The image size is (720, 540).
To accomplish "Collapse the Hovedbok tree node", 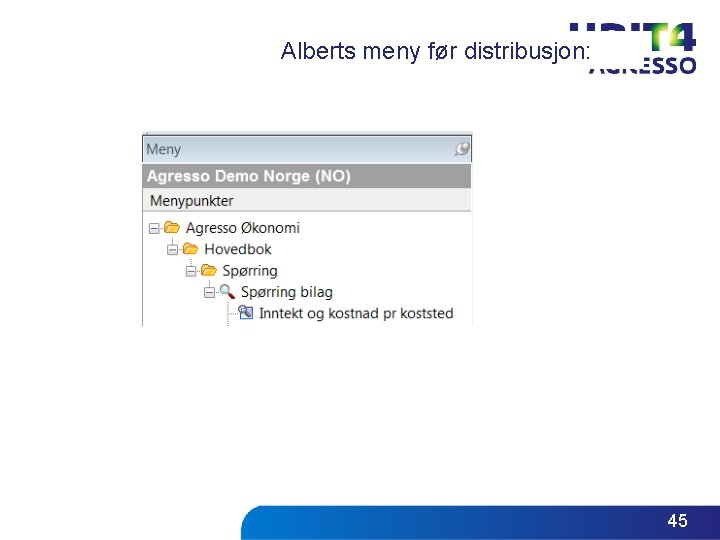I will (x=172, y=249).
